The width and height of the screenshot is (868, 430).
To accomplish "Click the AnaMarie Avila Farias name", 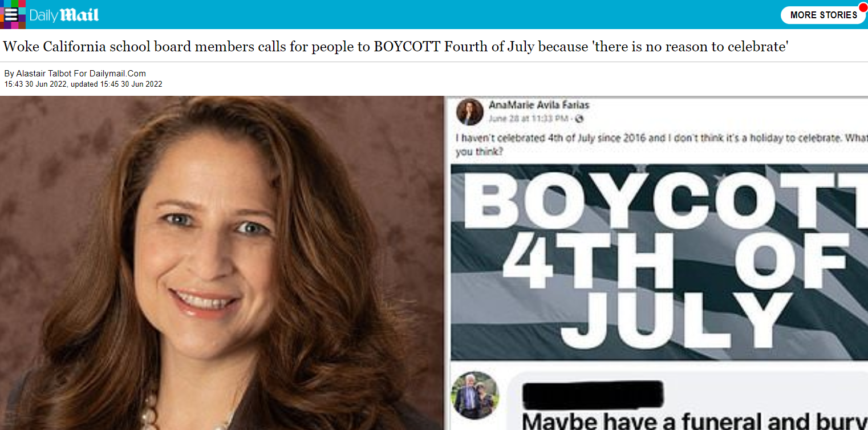I will [x=538, y=105].
